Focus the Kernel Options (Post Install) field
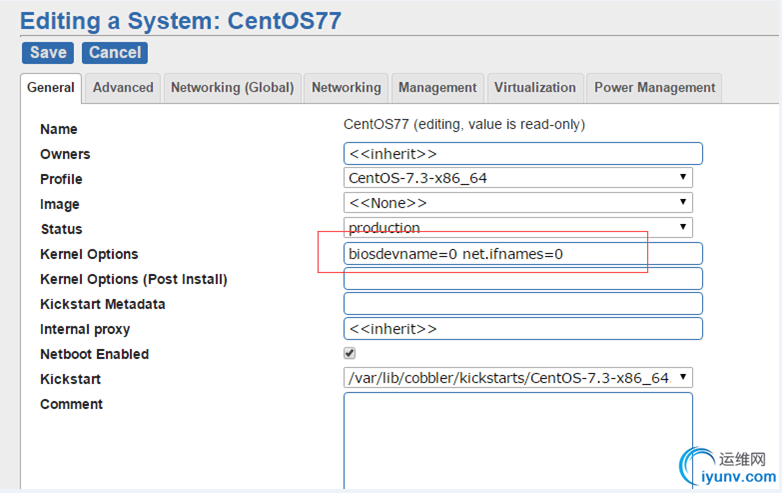Image resolution: width=782 pixels, height=493 pixels. tap(523, 279)
